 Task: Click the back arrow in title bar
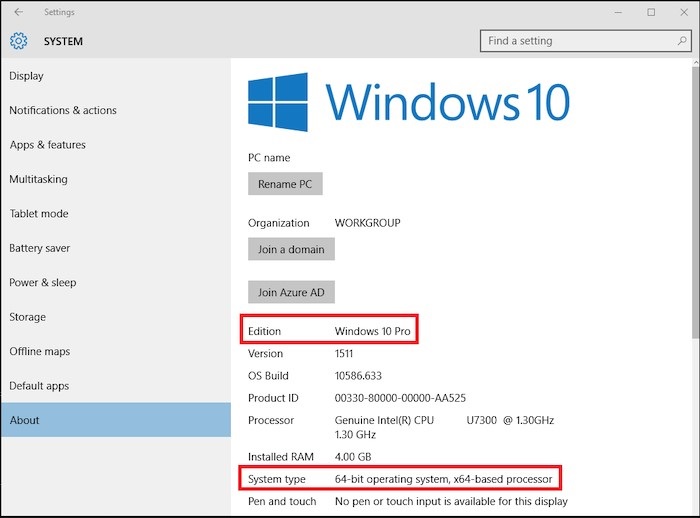tap(18, 12)
